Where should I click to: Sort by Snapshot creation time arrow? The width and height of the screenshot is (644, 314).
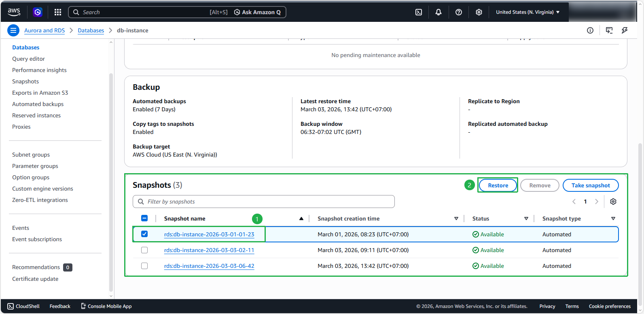[x=456, y=219]
